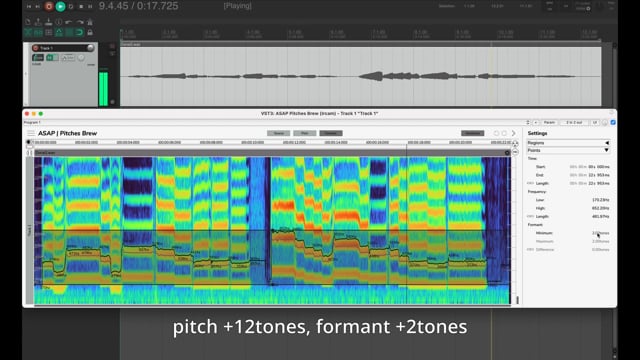Expand the Regions section in Settings
This screenshot has width=640, height=360.
pos(568,143)
